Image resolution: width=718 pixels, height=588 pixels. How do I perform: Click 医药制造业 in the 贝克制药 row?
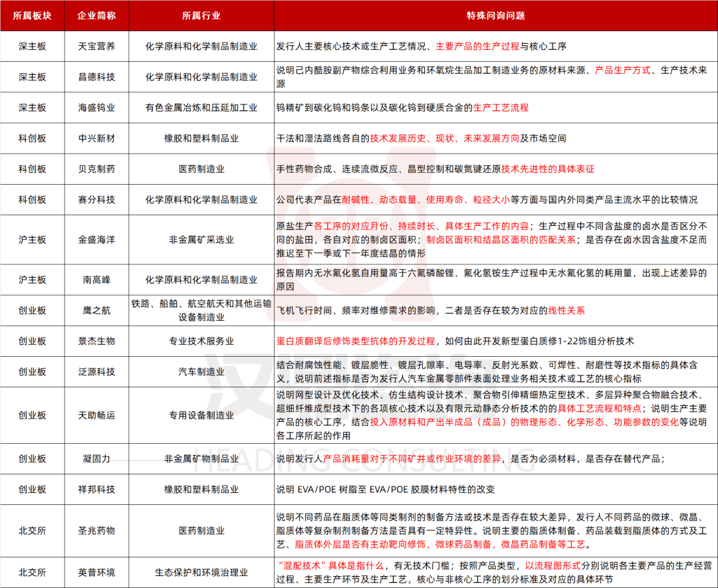(x=201, y=169)
